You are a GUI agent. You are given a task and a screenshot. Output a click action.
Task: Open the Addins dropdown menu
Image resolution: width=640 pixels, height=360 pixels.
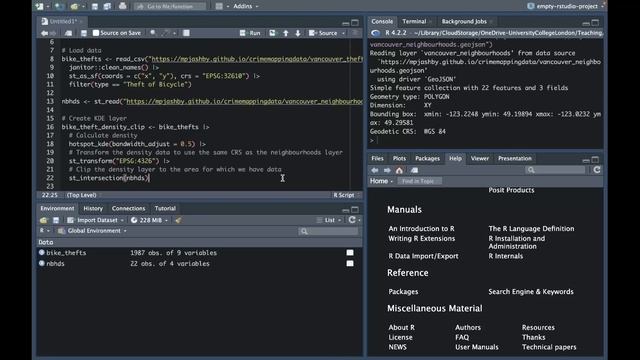click(246, 6)
